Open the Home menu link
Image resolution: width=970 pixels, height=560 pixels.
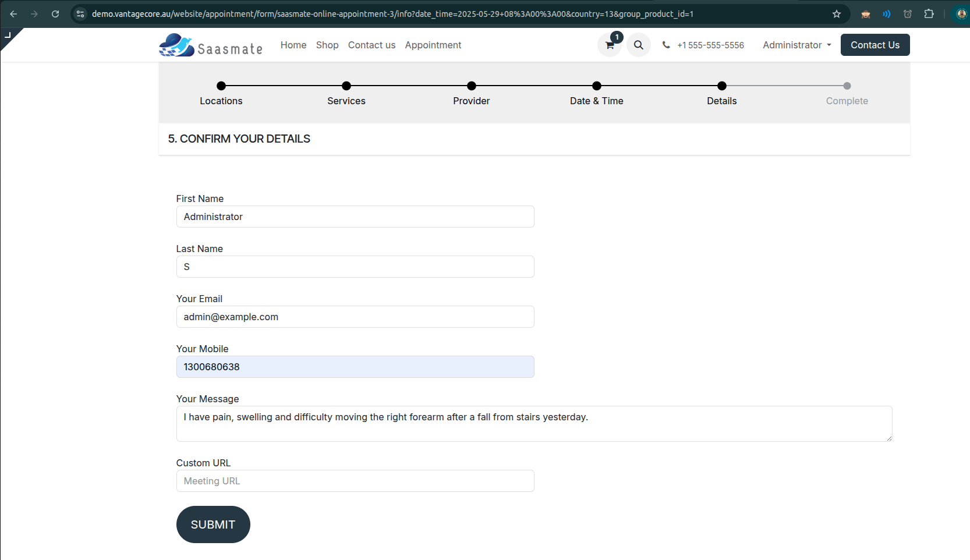click(x=293, y=45)
